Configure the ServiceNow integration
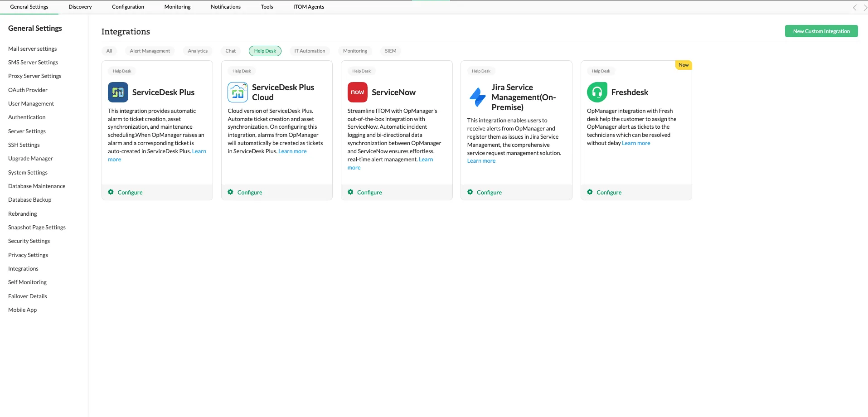This screenshot has width=868, height=417. [x=369, y=192]
